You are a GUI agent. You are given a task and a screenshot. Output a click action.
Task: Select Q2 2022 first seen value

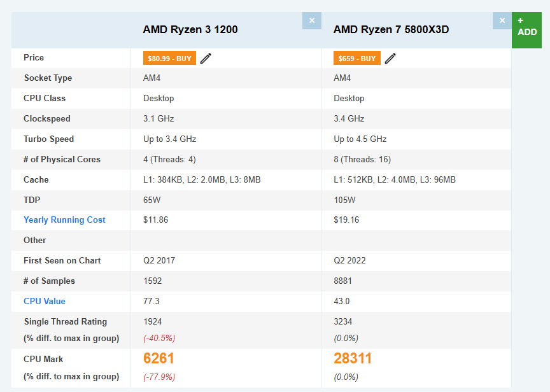pos(349,260)
